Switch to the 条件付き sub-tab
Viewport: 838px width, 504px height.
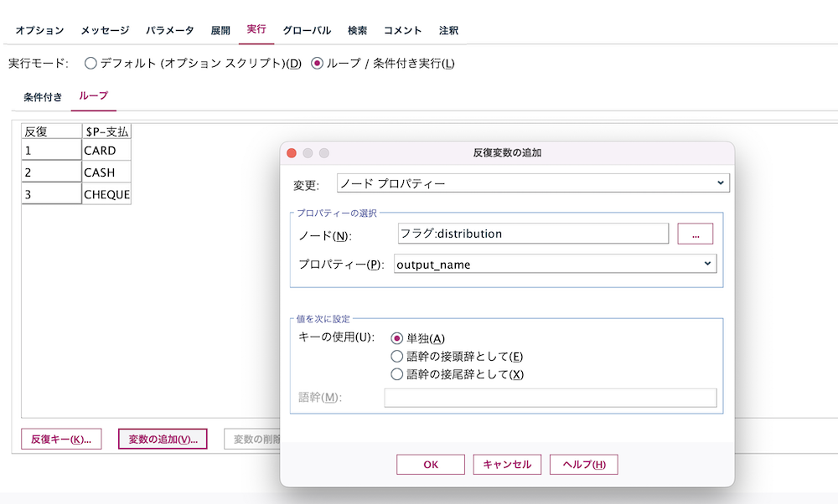click(x=40, y=97)
